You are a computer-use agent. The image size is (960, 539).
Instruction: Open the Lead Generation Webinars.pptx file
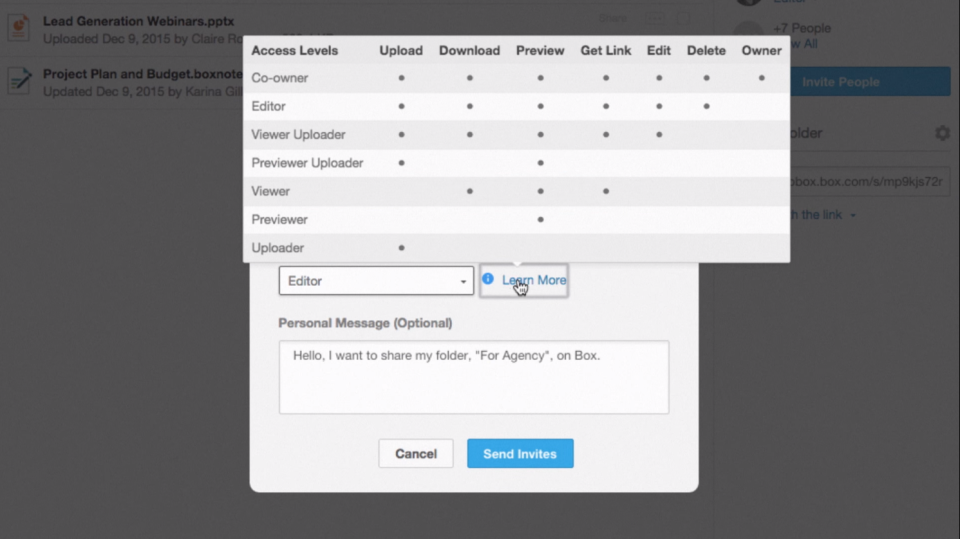(138, 21)
